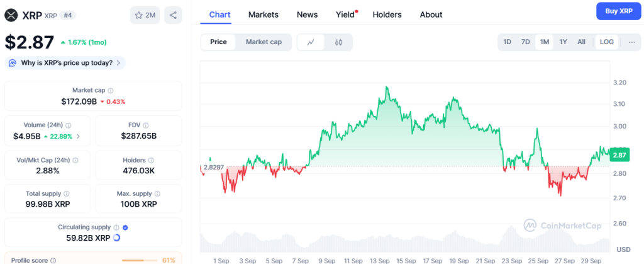
Task: Click the share icon button
Action: point(173,15)
